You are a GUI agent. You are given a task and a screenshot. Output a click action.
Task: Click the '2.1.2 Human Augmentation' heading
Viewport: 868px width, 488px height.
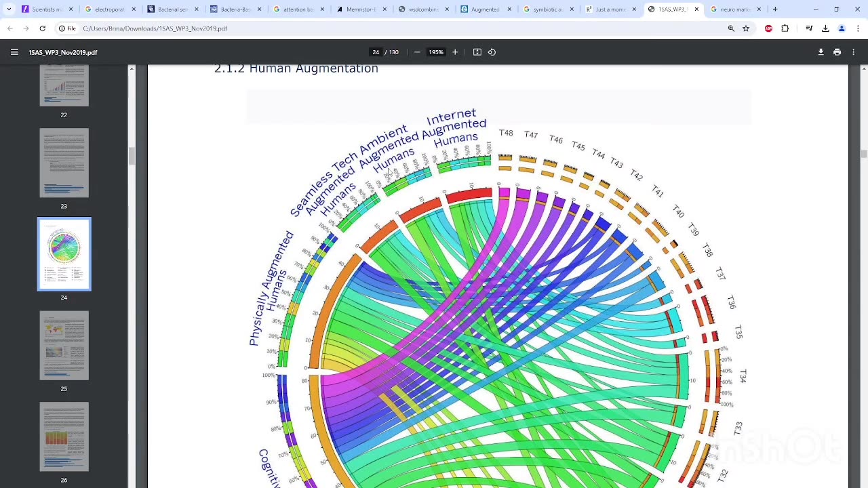(296, 68)
